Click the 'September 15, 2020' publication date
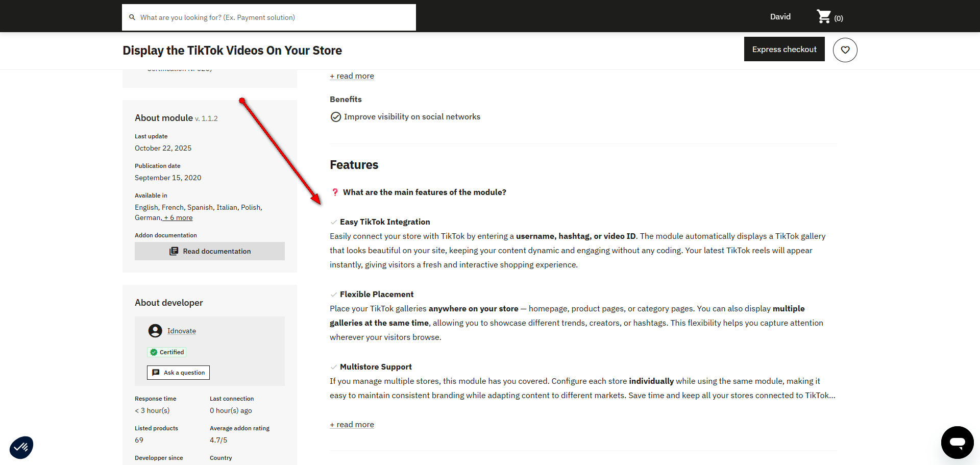 click(168, 178)
